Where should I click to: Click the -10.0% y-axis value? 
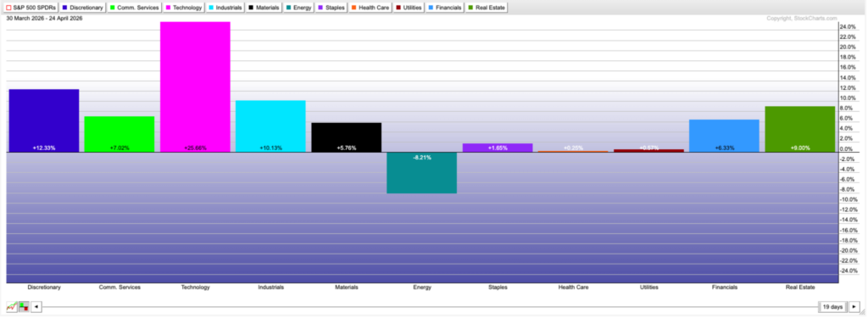[x=848, y=199]
